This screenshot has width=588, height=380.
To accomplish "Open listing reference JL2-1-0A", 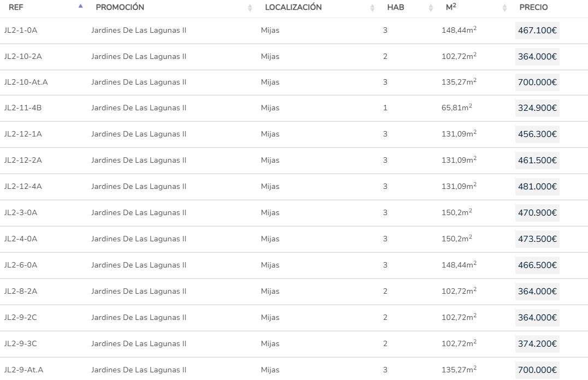I will 21,30.
